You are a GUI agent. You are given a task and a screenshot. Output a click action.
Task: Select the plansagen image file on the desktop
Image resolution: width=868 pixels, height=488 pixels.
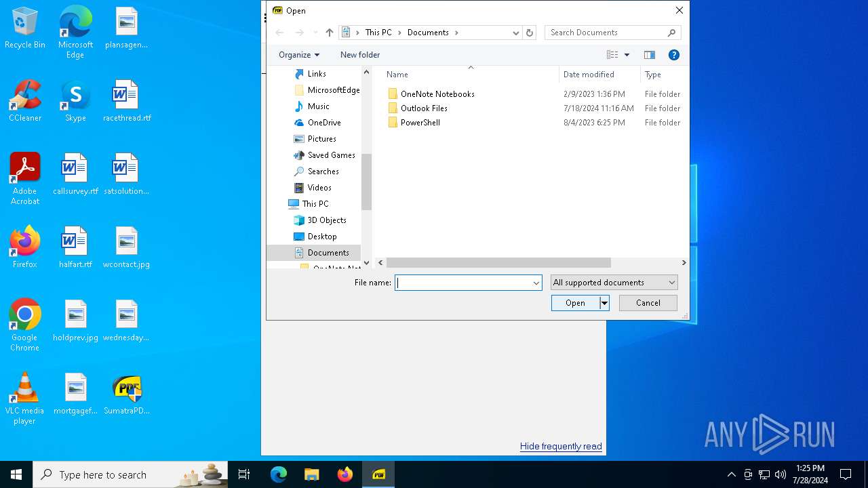click(126, 28)
